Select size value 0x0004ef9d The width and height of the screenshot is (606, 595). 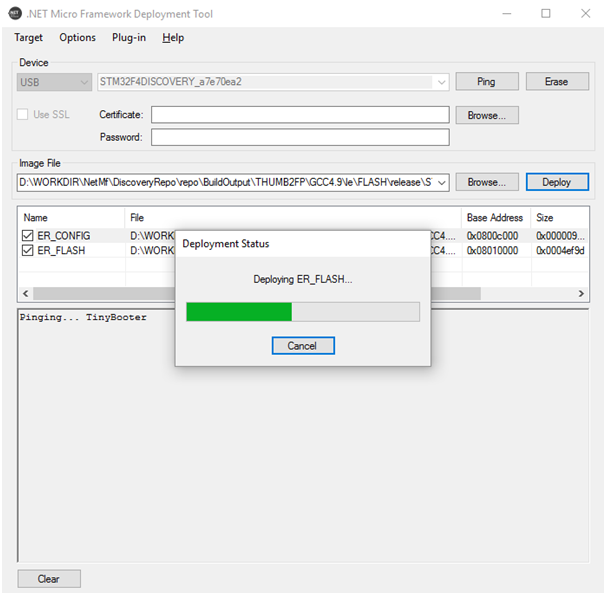tap(560, 250)
